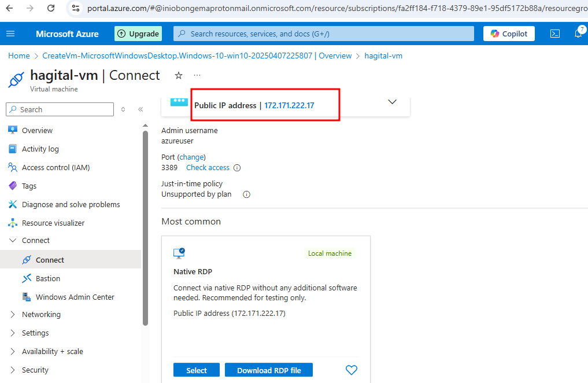Open site information icon in the address bar

(x=76, y=8)
